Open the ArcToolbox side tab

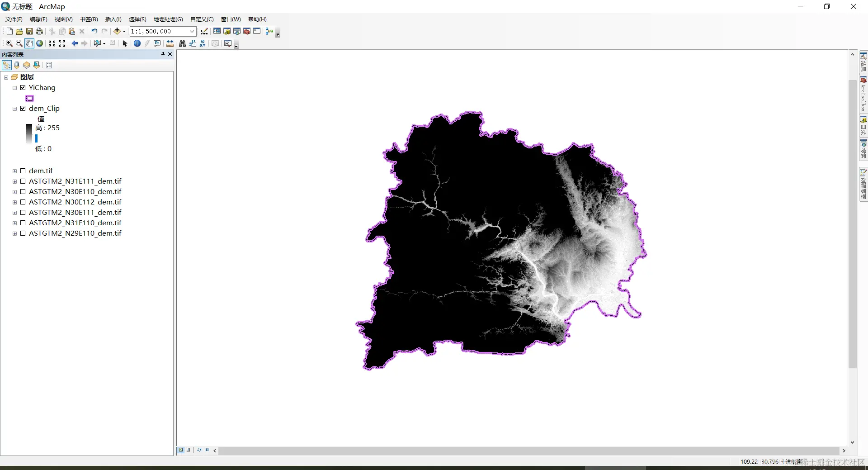[863, 95]
